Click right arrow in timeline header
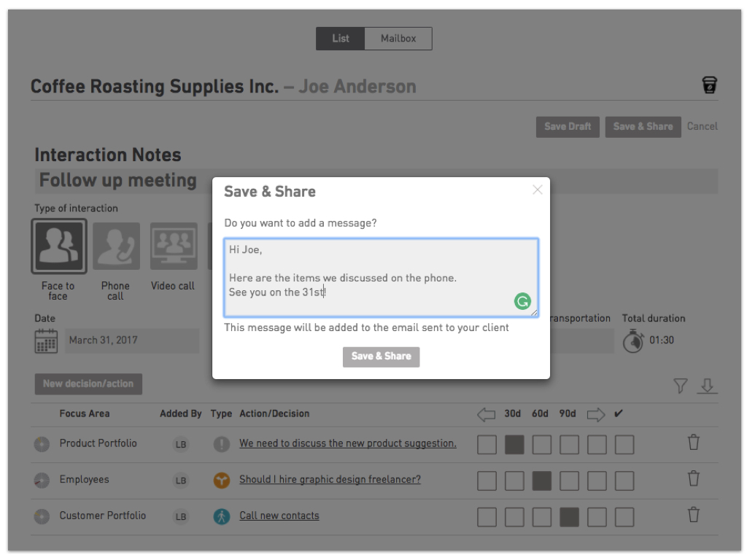This screenshot has width=747, height=560. click(596, 414)
